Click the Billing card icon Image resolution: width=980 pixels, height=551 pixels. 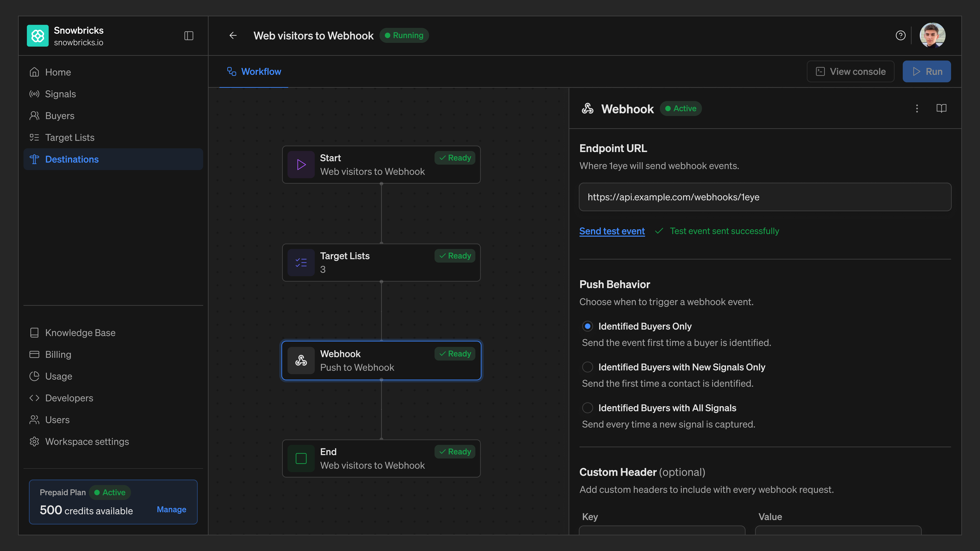[x=34, y=354]
